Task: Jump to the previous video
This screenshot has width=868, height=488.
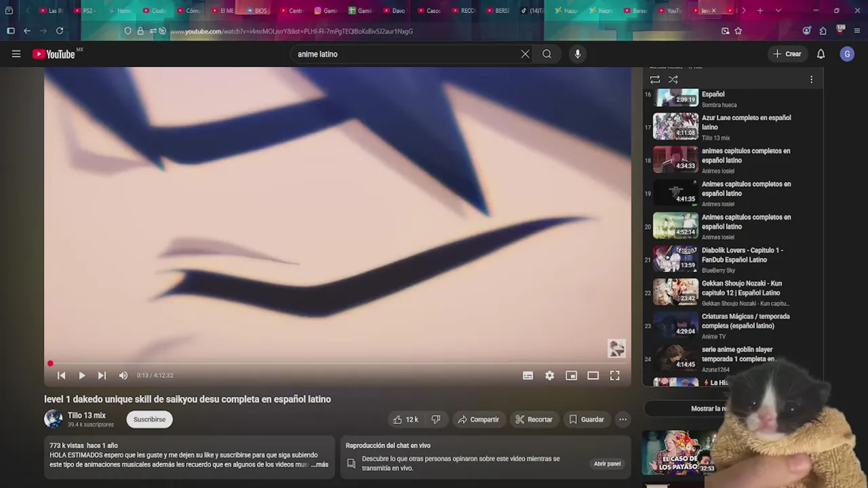Action: (x=61, y=375)
